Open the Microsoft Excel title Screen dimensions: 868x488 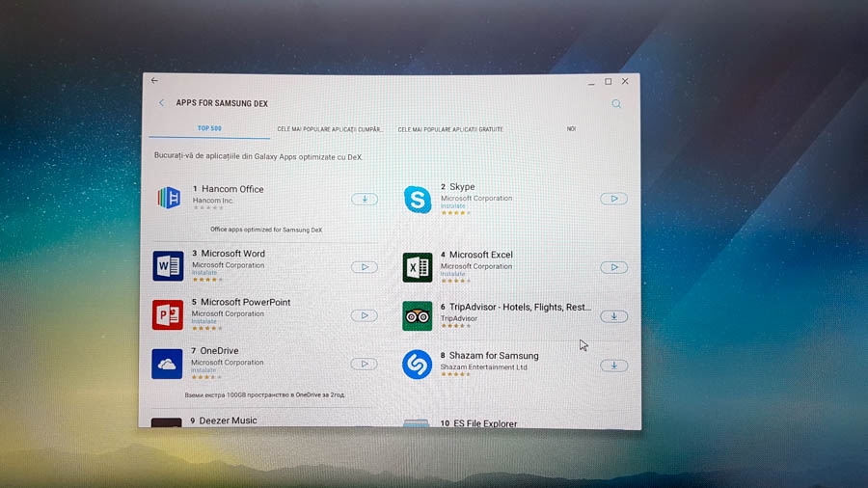[481, 255]
